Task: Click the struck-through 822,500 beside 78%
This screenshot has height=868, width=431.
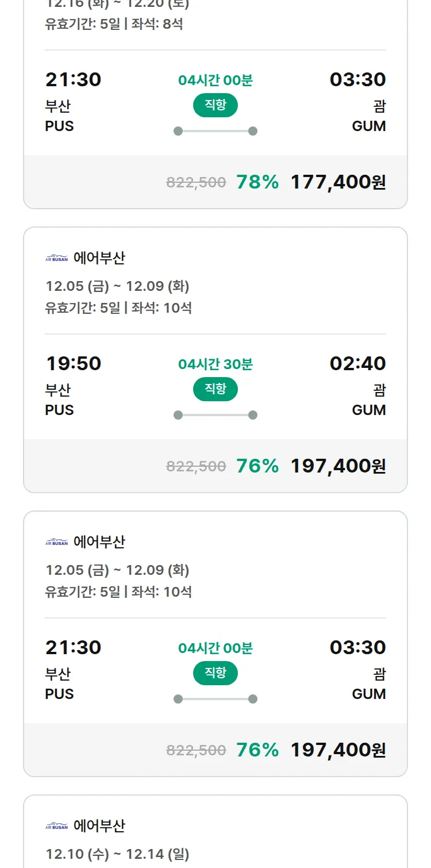Action: click(196, 183)
